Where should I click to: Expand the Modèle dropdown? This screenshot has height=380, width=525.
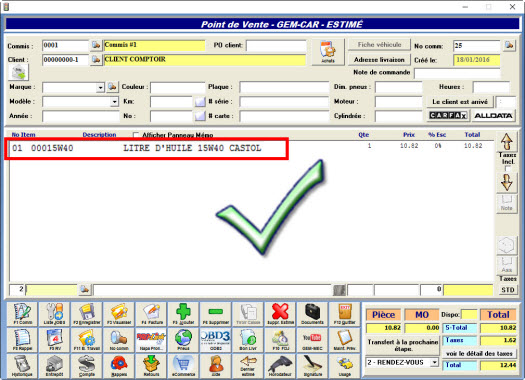click(115, 102)
